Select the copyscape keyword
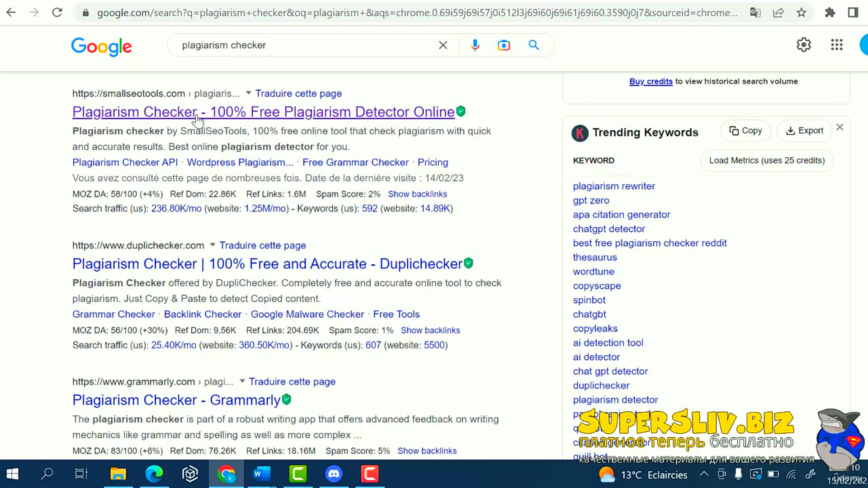Viewport: 868px width, 488px height. pos(597,286)
